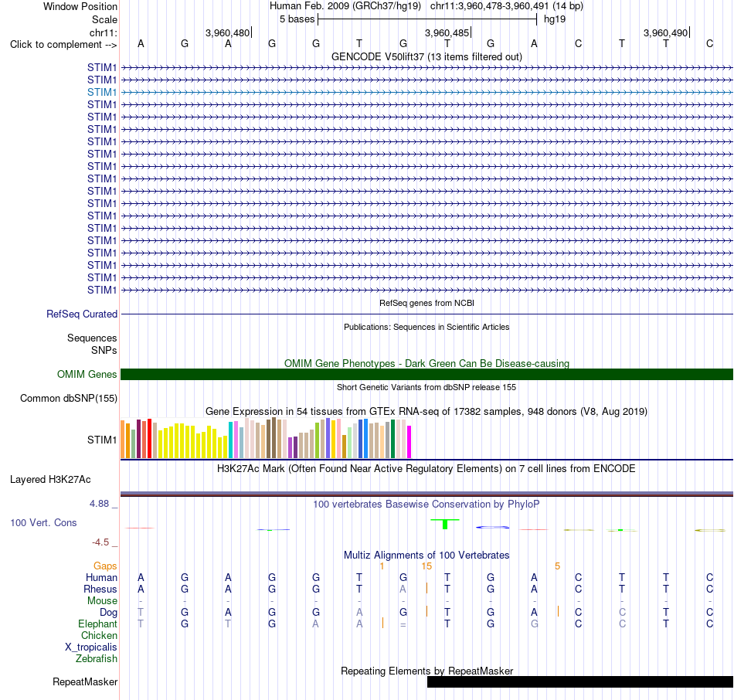Click the 3,960,480 ruler position marker
Viewport: 734px width, 700px height.
pyautogui.click(x=228, y=32)
